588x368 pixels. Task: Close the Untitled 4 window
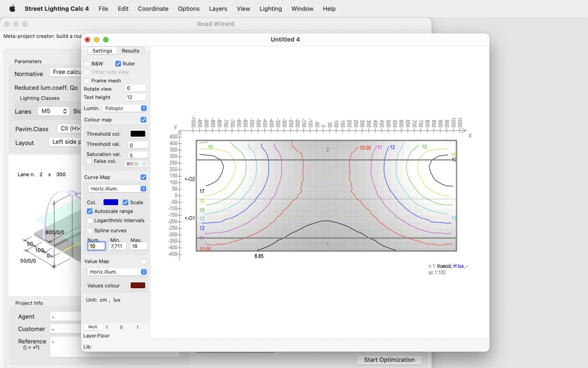point(87,40)
